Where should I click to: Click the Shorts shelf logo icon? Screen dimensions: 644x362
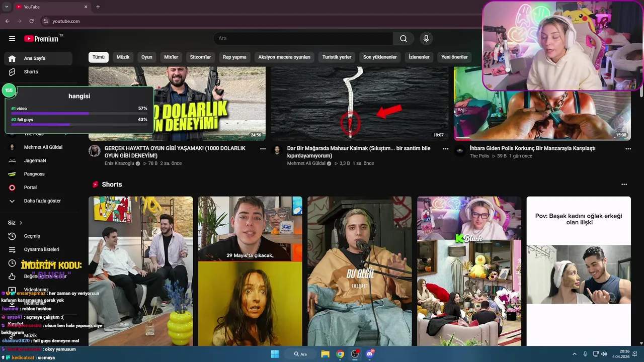pos(95,185)
